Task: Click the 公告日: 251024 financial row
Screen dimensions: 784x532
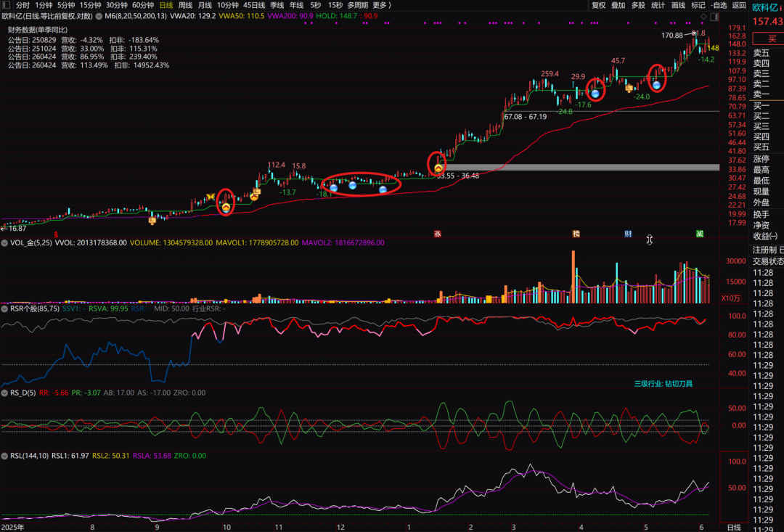Action: pos(83,49)
